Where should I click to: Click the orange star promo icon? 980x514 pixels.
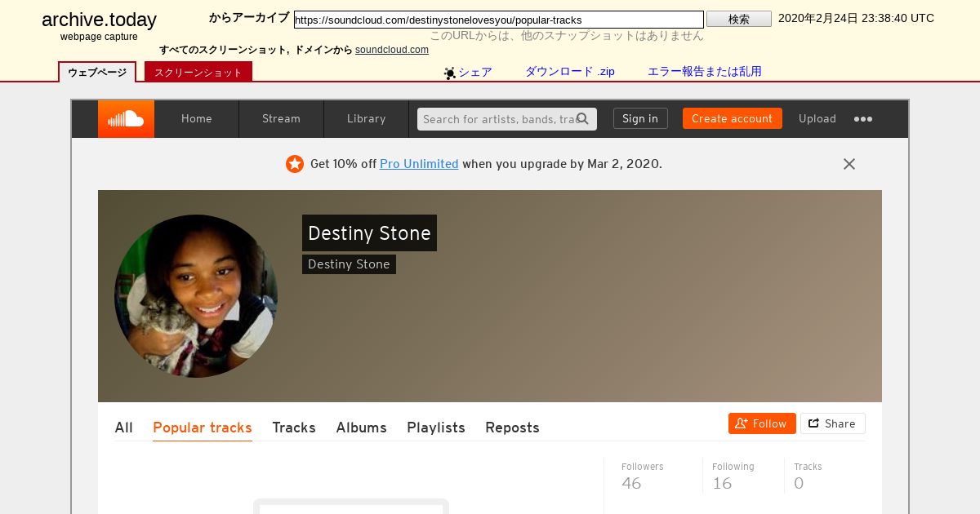point(295,164)
